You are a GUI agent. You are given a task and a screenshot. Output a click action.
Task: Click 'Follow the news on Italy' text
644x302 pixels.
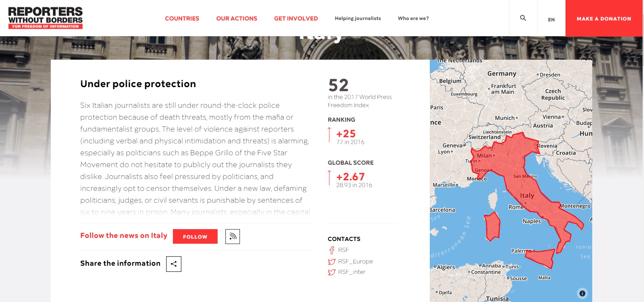coord(124,236)
